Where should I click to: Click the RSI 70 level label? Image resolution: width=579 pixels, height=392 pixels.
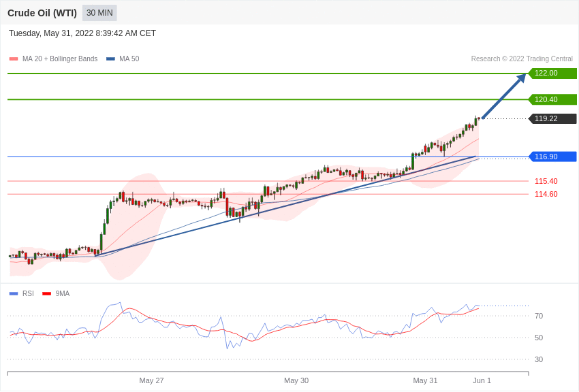(539, 316)
